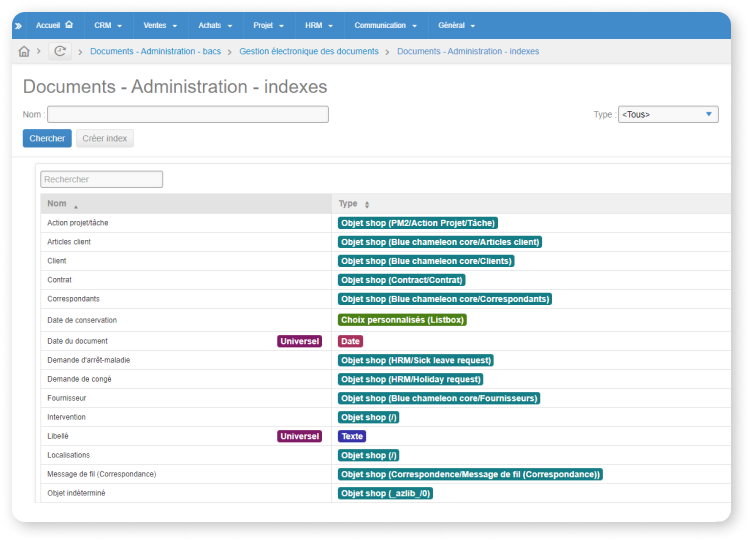Open Documents - Administration - indexes breadcrumb link
Screen dimensions: 751x542
pos(468,51)
